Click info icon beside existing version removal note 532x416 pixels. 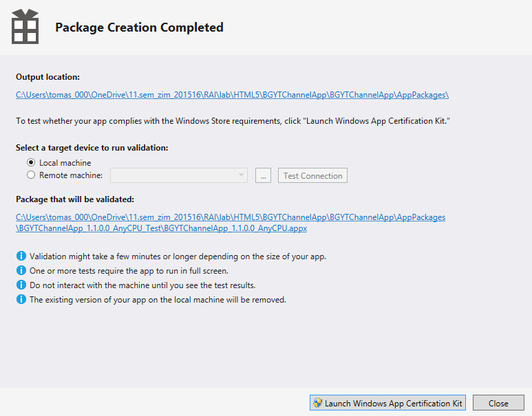pyautogui.click(x=21, y=299)
